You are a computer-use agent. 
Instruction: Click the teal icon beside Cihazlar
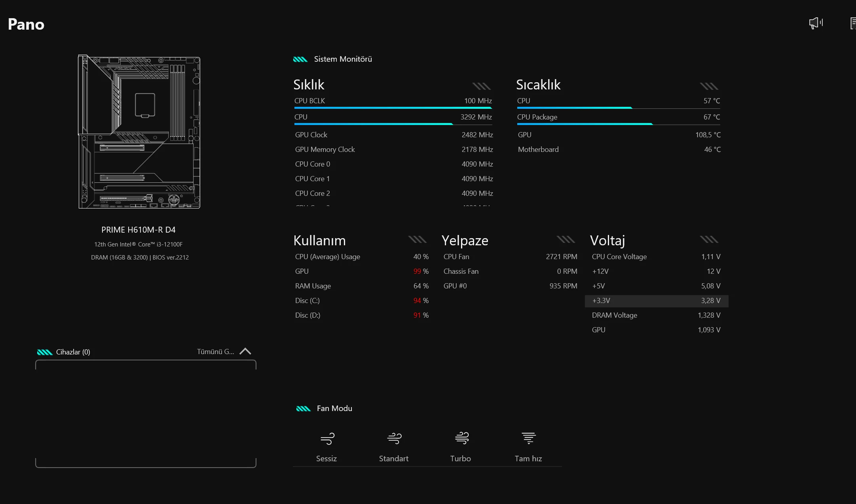click(45, 352)
